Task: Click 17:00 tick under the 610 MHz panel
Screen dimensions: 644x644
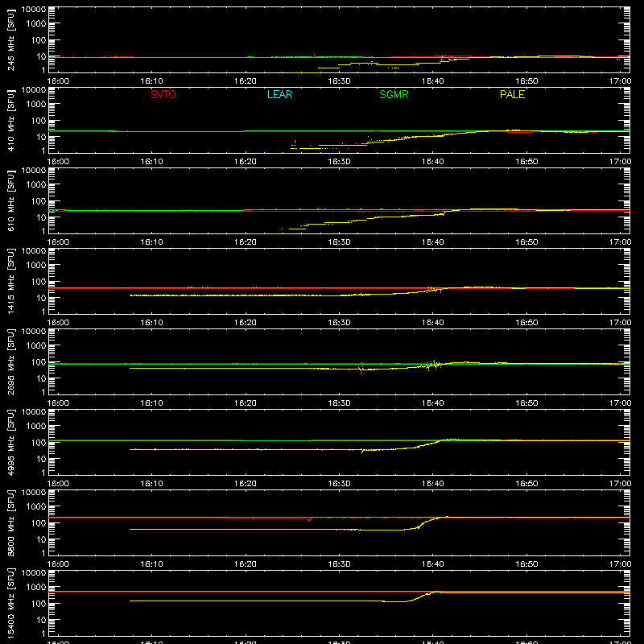Action: [620, 242]
